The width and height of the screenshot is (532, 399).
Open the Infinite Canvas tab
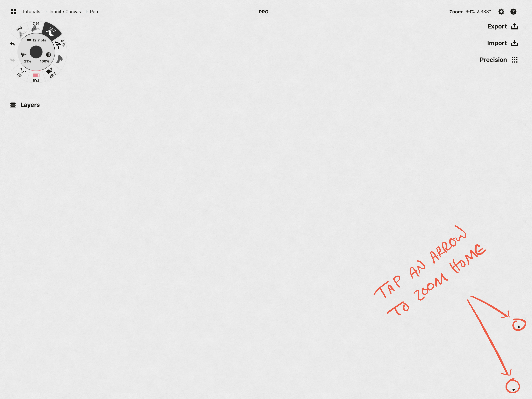(x=65, y=11)
